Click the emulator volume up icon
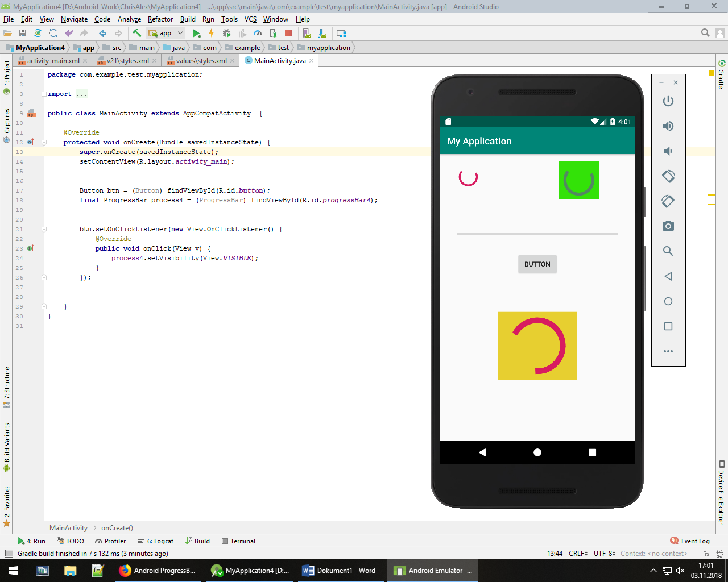The width and height of the screenshot is (728, 582). coord(668,126)
